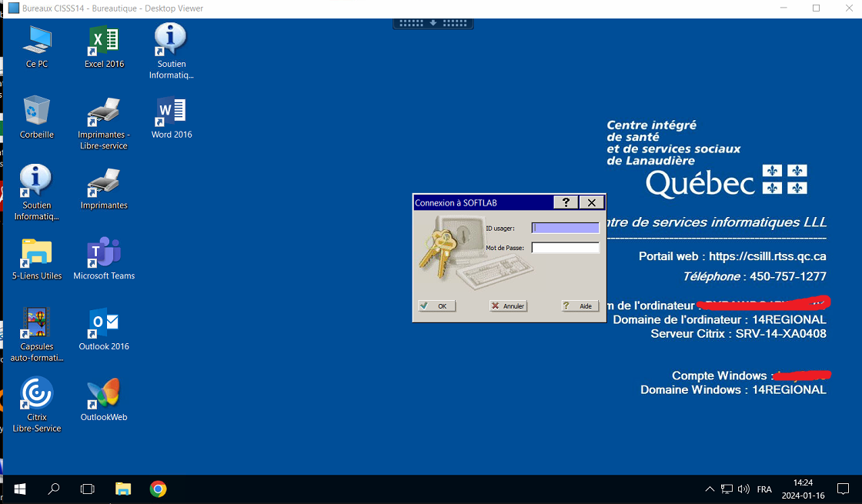This screenshot has width=862, height=504.
Task: Open Capsules auto-formation shortcut
Action: [37, 334]
